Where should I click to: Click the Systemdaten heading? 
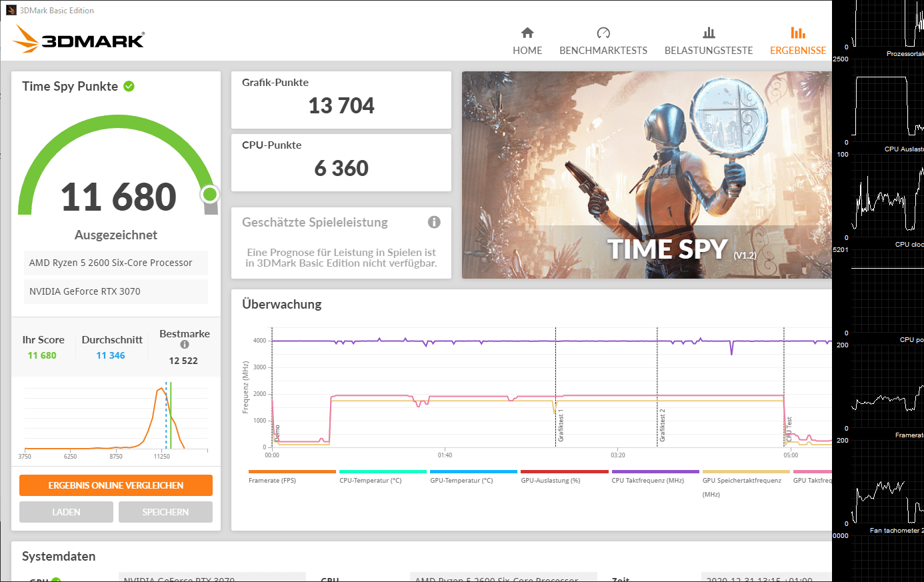pyautogui.click(x=59, y=556)
